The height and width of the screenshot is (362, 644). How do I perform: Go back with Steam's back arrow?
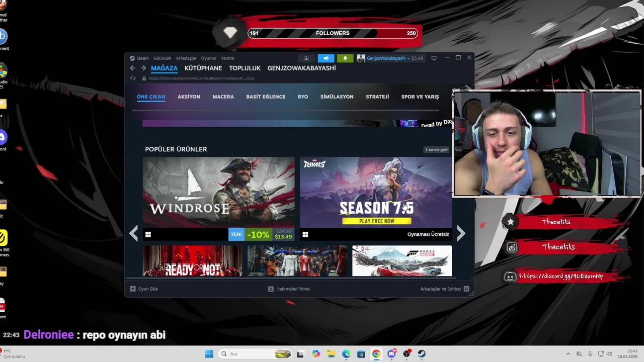click(x=132, y=68)
